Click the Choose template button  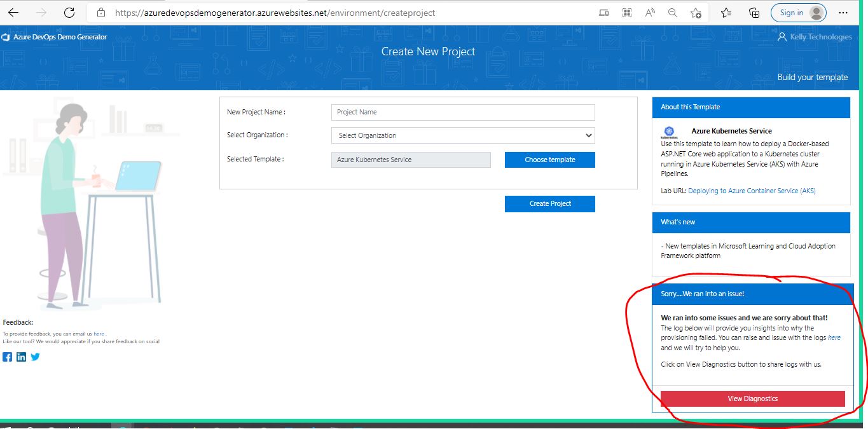(550, 160)
